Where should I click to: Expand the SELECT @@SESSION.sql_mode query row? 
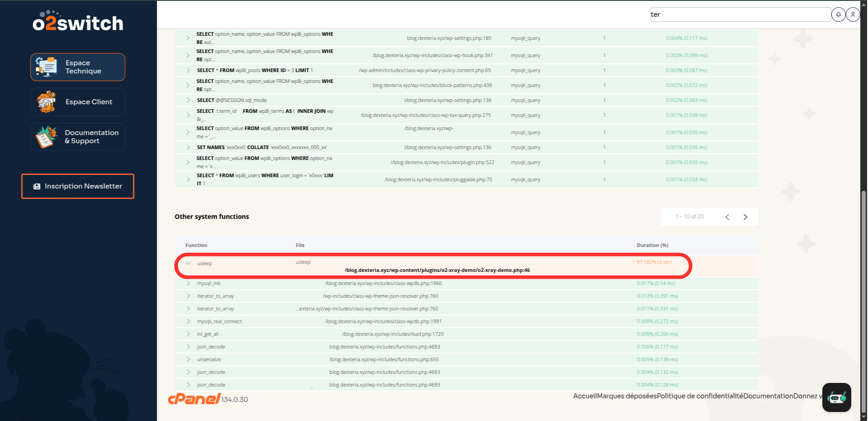(188, 100)
